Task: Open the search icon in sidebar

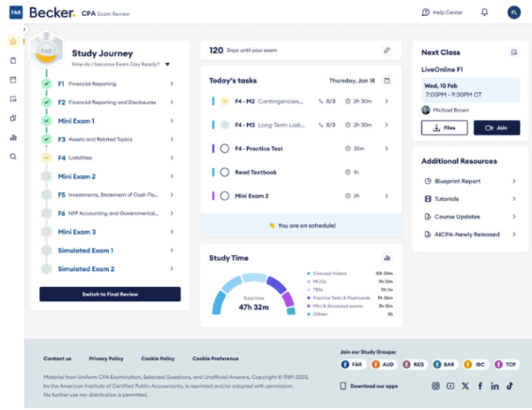Action: tap(13, 157)
